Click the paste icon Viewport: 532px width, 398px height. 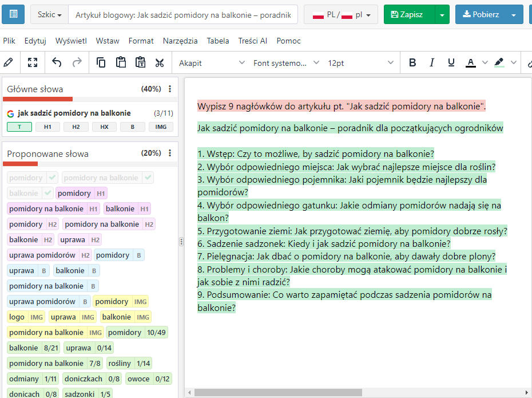coord(121,62)
